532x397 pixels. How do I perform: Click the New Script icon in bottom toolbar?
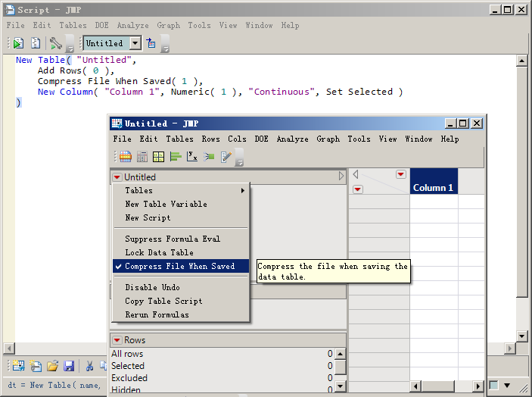point(36,365)
